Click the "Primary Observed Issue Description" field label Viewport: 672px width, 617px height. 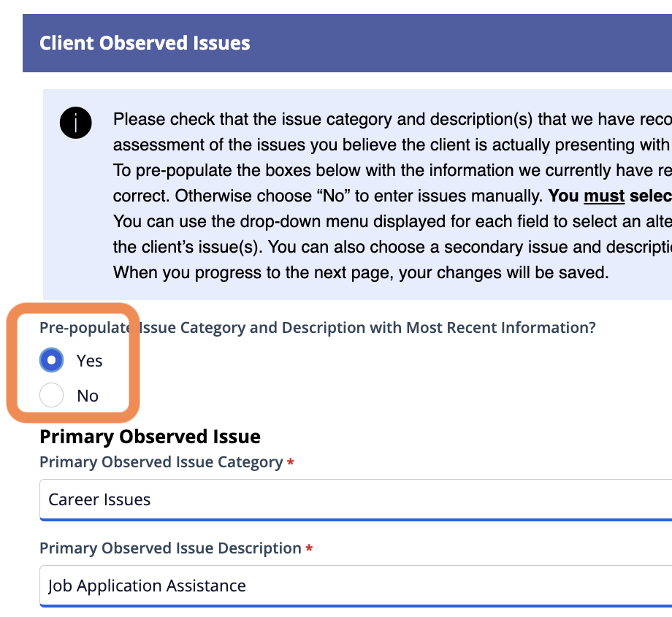coord(170,548)
